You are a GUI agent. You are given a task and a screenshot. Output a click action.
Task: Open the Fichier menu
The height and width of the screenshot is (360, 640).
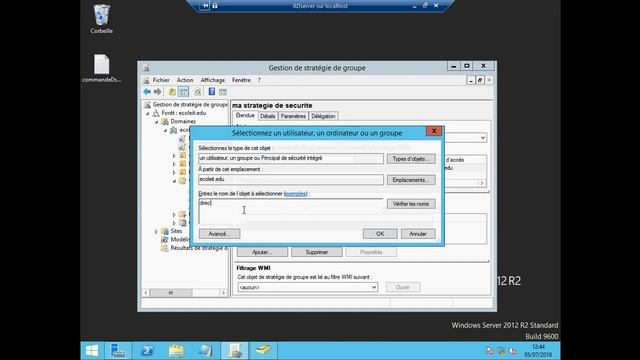tap(161, 80)
